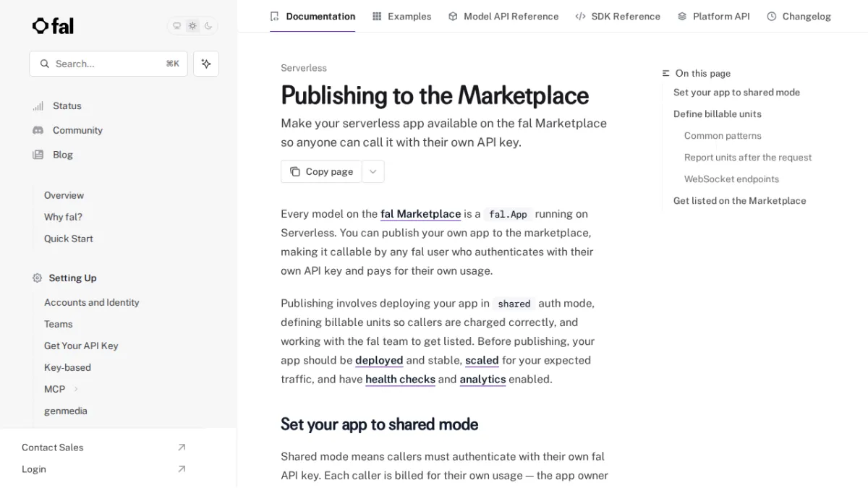The image size is (868, 488).
Task: Open genmedia sidebar item
Action: [x=66, y=411]
